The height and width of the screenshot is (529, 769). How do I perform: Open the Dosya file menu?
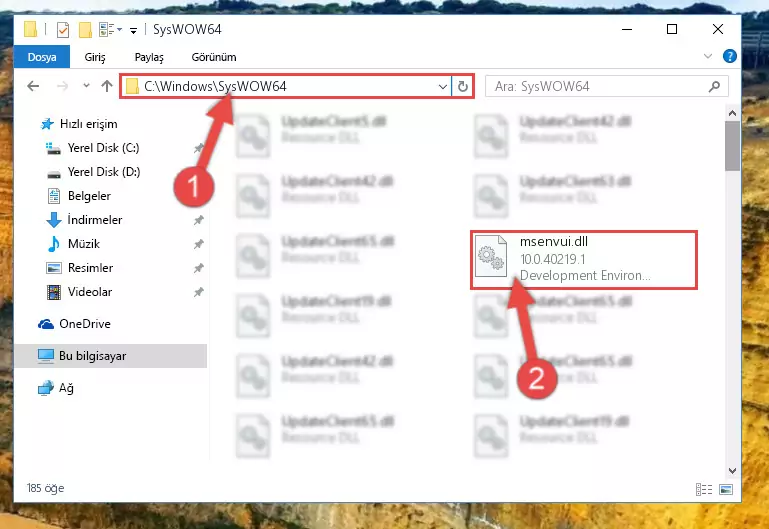[x=42, y=57]
